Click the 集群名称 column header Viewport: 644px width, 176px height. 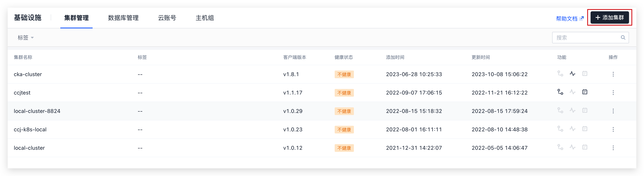click(x=23, y=57)
